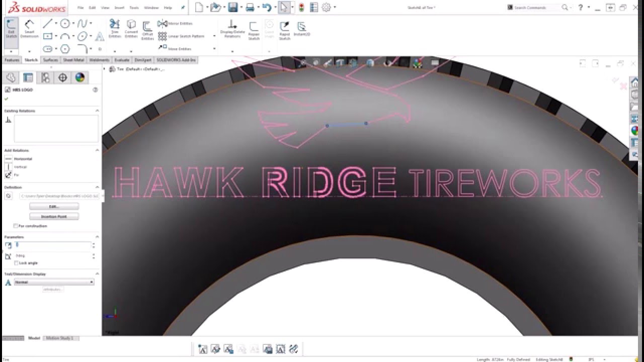Image resolution: width=644 pixels, height=362 pixels.
Task: Select the Ellipse sketch tool
Action: coord(82,36)
